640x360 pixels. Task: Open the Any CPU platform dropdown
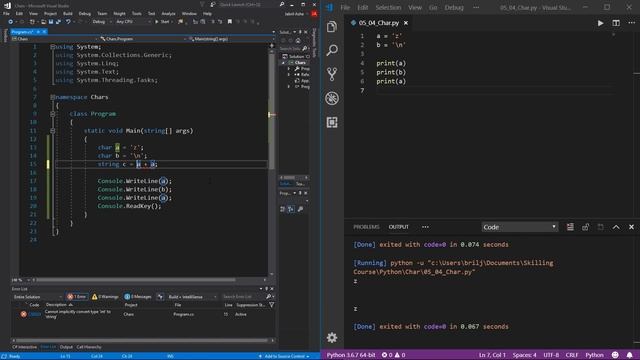[133, 22]
